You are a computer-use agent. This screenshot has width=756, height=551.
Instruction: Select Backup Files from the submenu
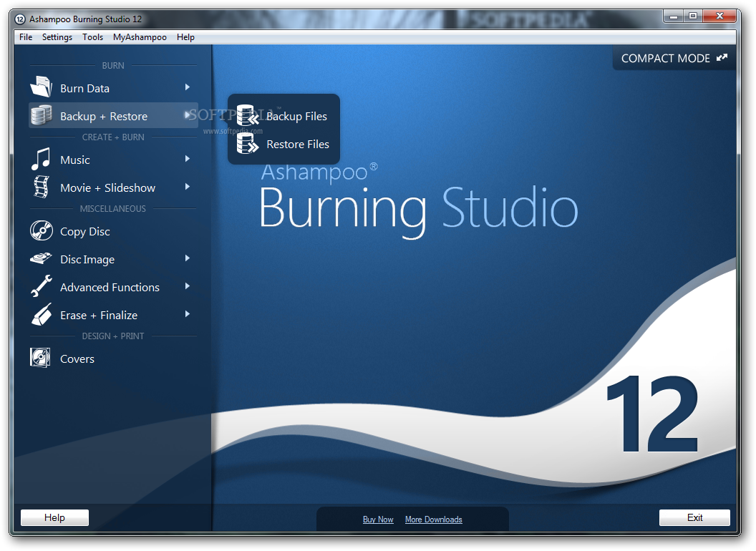click(x=296, y=116)
